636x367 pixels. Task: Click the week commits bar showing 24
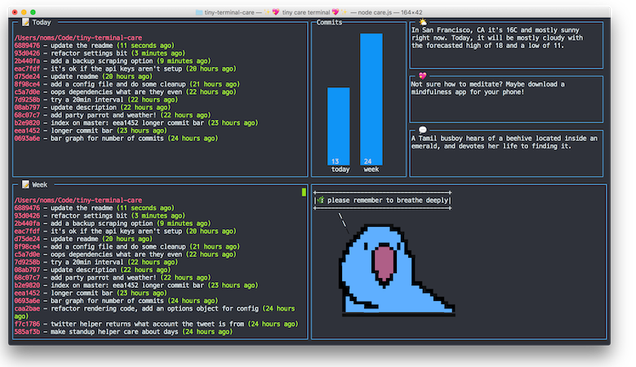[x=371, y=99]
